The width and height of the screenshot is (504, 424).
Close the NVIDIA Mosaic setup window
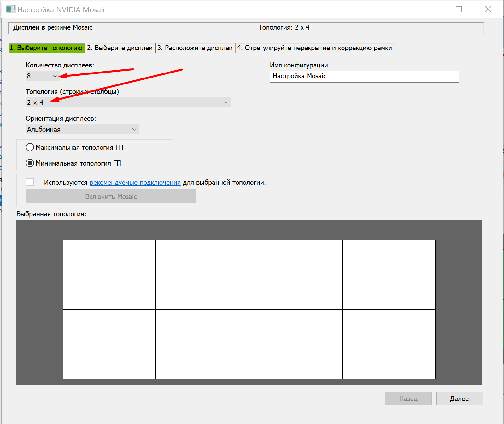coord(488,9)
